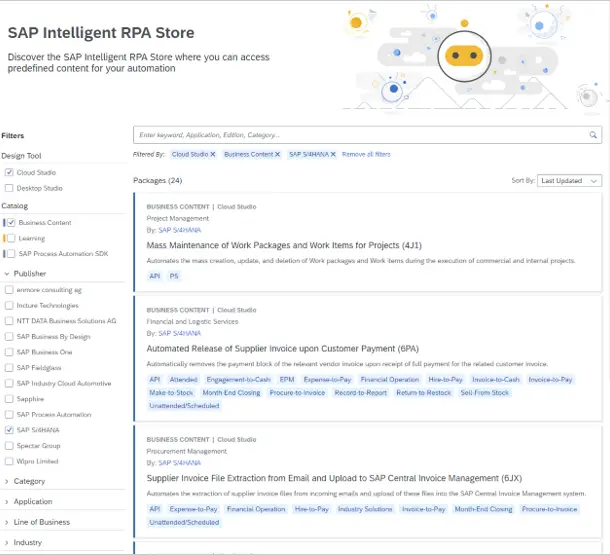Expand the Application filter section
Image resolution: width=610 pixels, height=555 pixels.
[x=7, y=502]
